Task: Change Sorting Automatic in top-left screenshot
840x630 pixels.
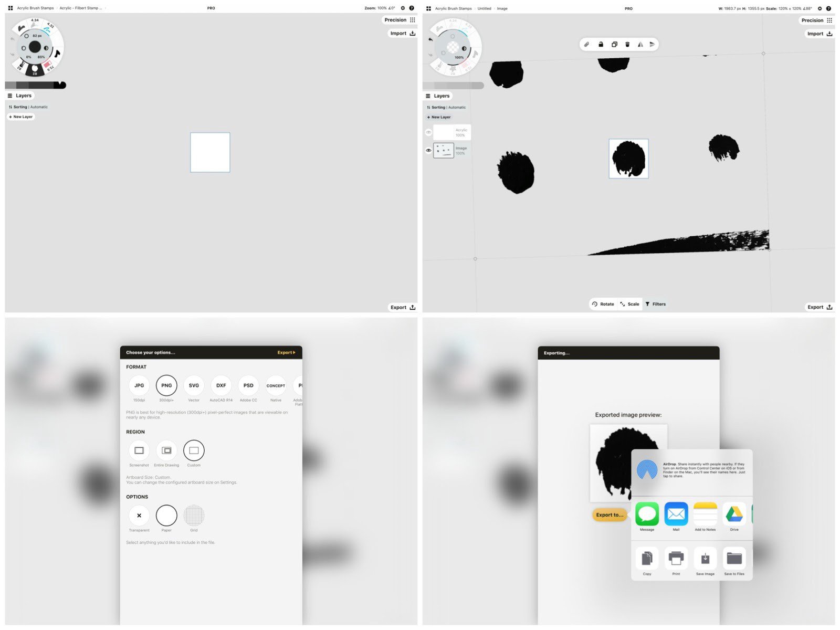Action: (28, 107)
